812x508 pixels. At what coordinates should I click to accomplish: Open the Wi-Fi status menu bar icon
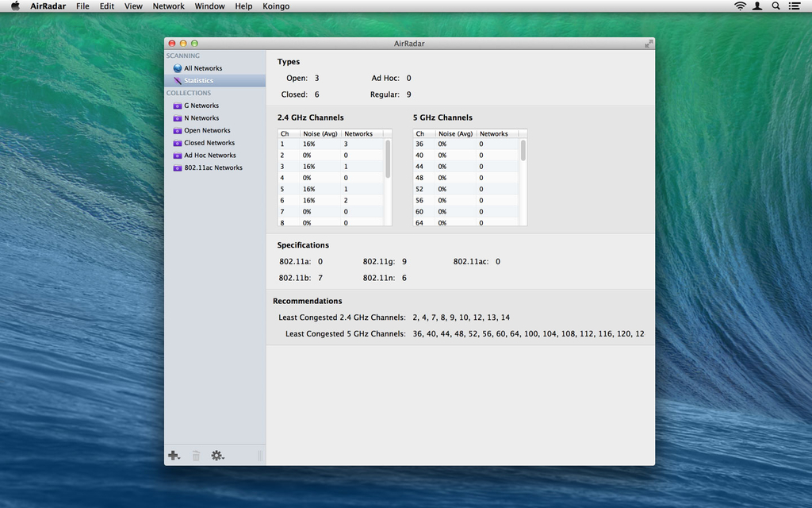[740, 6]
